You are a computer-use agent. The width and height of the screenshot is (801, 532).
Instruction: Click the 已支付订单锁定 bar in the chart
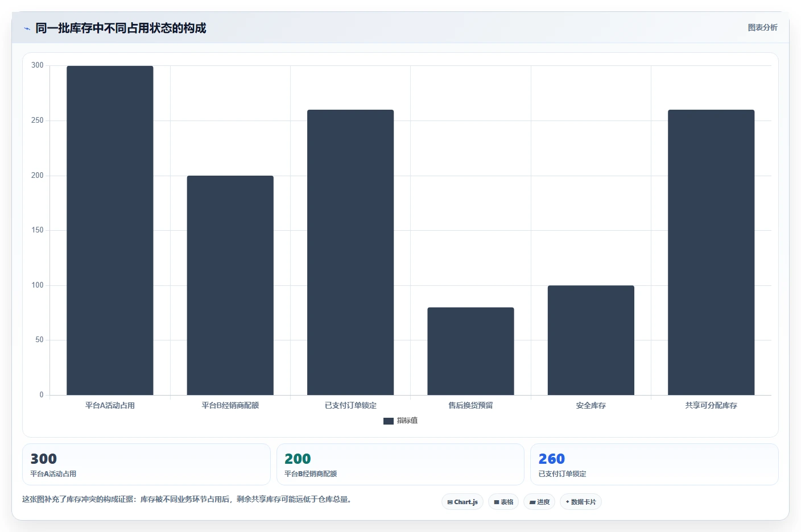click(350, 252)
